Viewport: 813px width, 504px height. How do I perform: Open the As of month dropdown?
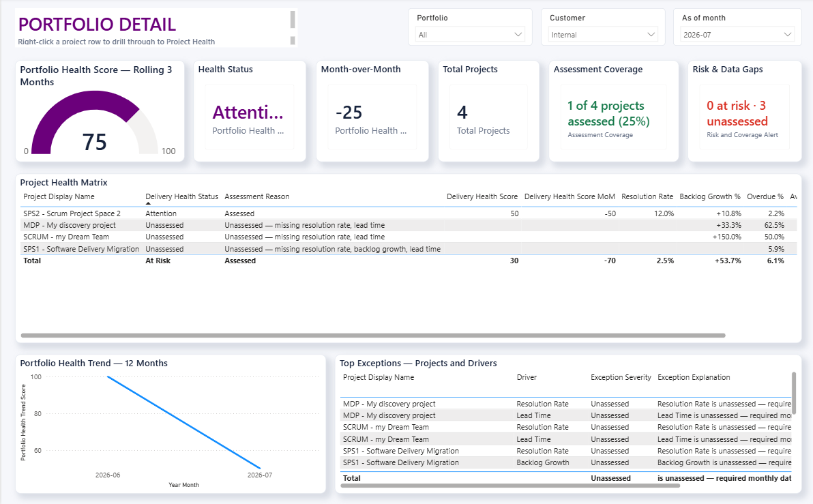click(x=737, y=35)
